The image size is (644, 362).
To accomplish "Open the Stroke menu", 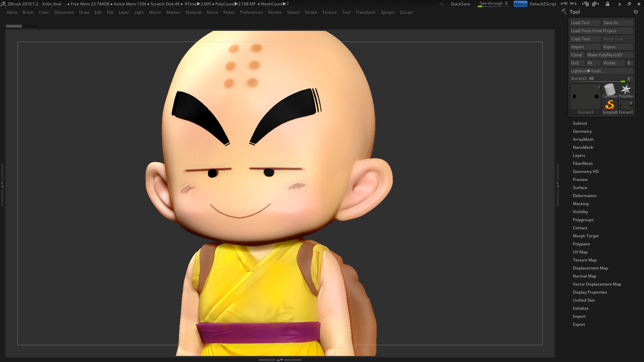I will [x=311, y=12].
